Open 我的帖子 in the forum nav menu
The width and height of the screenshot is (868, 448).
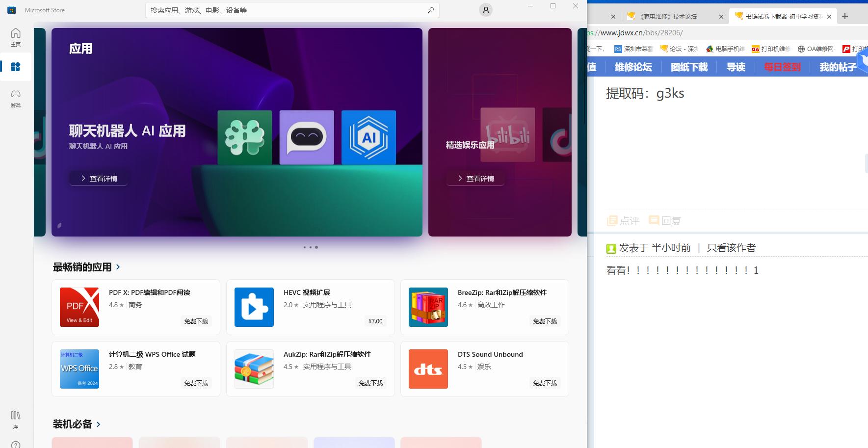pyautogui.click(x=838, y=67)
